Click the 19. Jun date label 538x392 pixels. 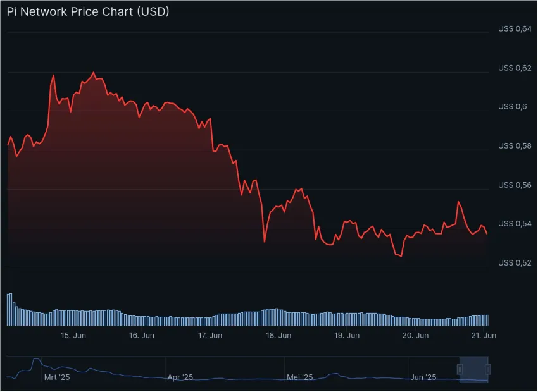(346, 336)
